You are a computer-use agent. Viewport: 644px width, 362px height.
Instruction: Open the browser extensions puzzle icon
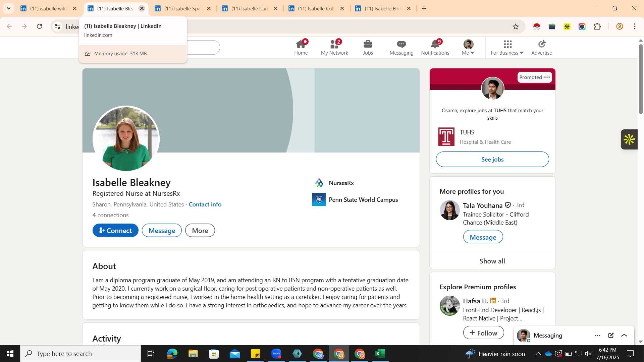pyautogui.click(x=597, y=26)
